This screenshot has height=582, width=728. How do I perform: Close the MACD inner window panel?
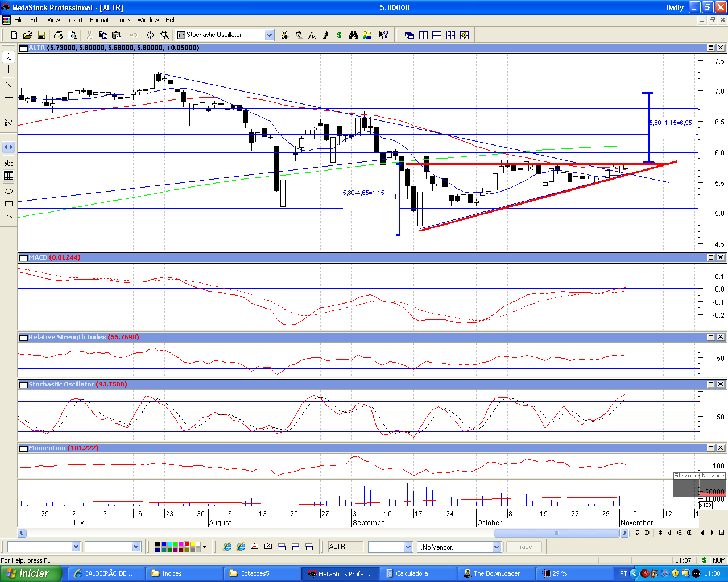pos(720,257)
